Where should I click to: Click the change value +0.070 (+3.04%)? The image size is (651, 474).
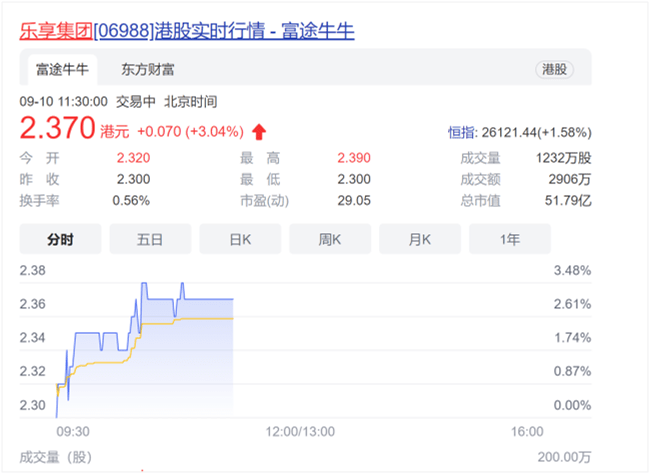coord(191,132)
